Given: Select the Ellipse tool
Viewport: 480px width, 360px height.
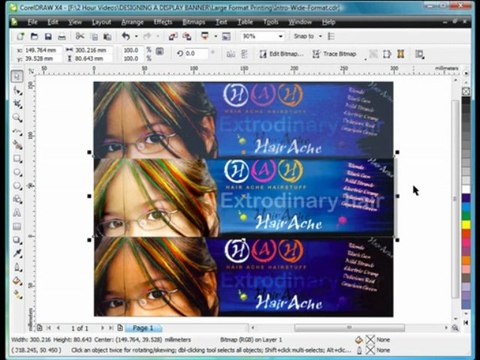Looking at the screenshot, I should click(17, 172).
